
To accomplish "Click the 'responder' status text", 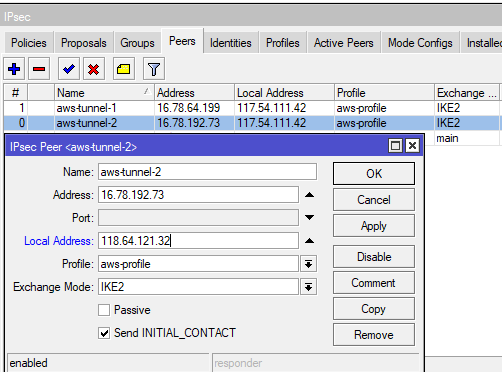I will (x=238, y=363).
